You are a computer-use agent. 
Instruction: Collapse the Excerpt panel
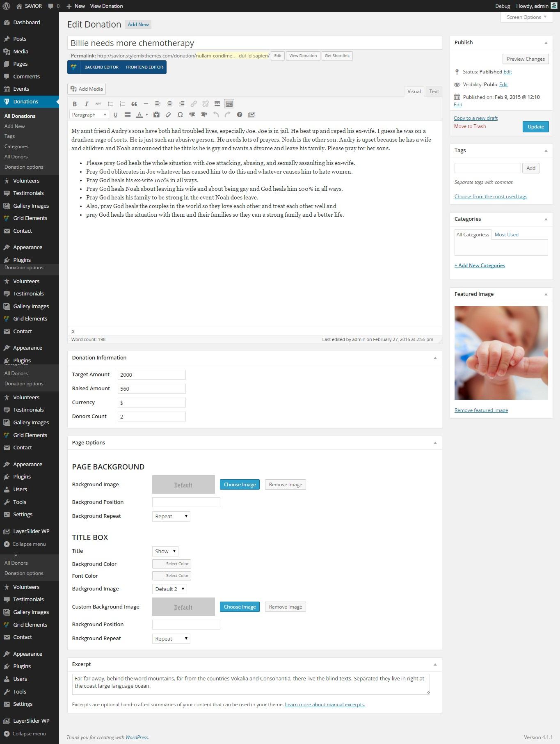435,664
